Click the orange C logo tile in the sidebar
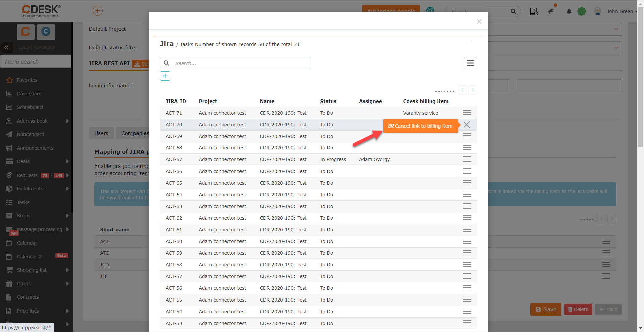This screenshot has width=644, height=332. [x=25, y=31]
